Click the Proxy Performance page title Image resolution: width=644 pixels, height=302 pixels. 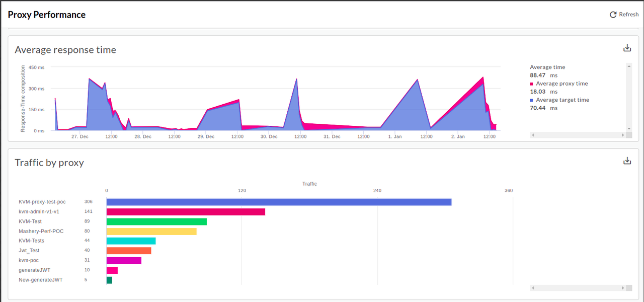47,15
